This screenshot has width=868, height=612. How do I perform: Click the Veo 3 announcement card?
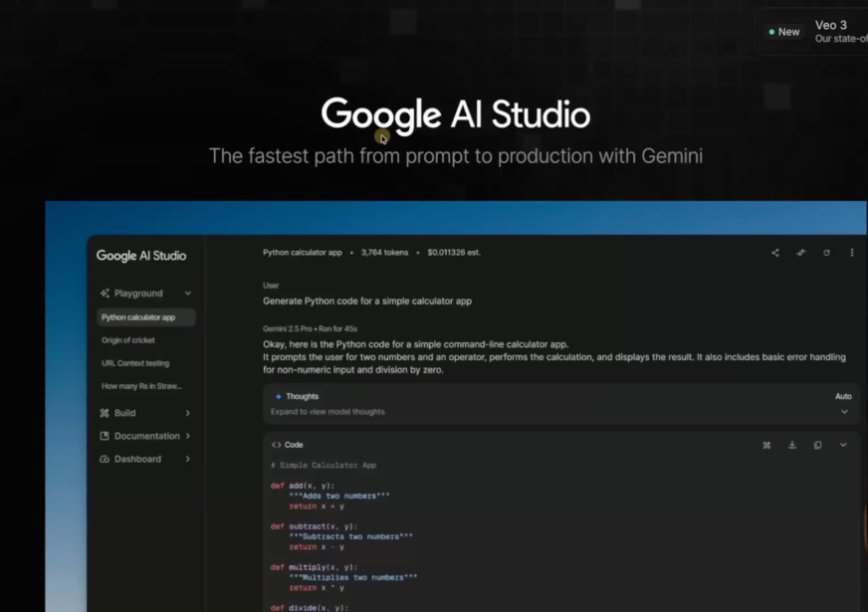(x=816, y=31)
